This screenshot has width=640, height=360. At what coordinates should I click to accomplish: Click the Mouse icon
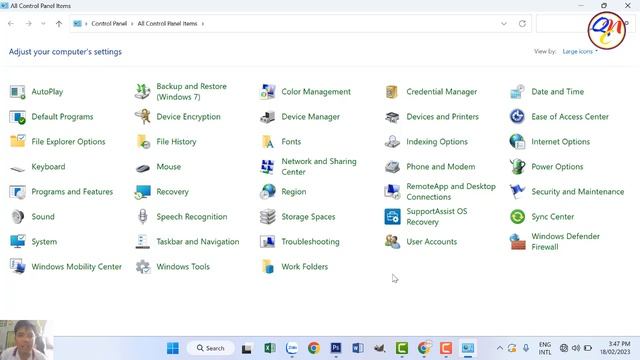click(142, 167)
